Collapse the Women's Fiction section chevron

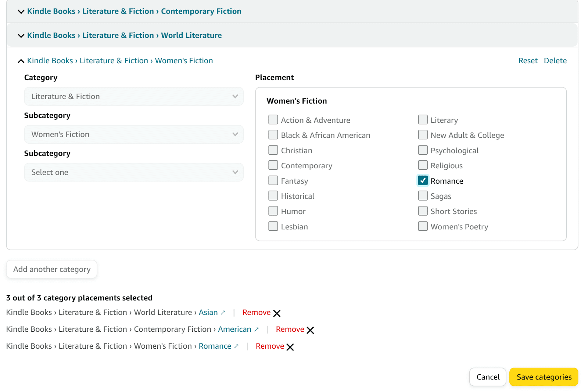21,61
